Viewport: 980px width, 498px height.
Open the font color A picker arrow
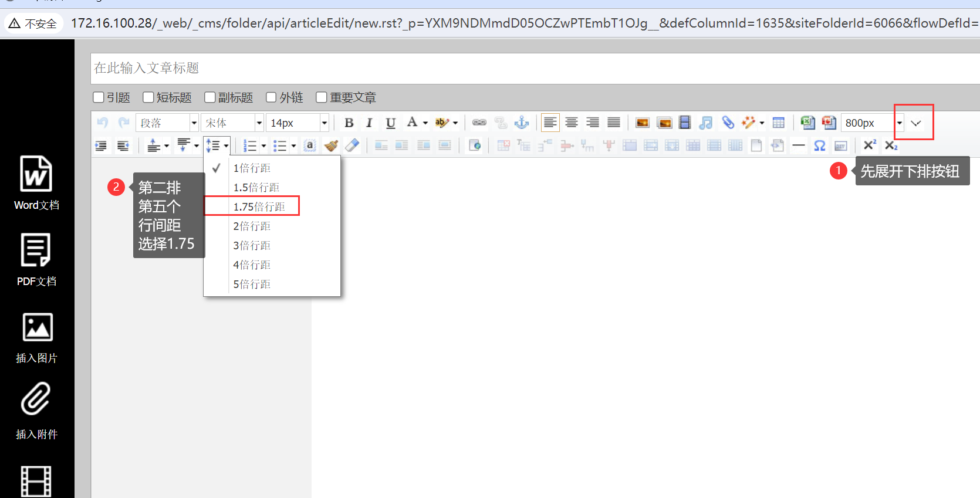tap(425, 123)
